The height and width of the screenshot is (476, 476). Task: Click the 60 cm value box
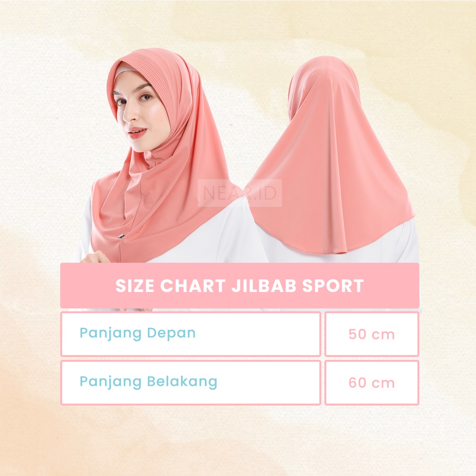(371, 383)
